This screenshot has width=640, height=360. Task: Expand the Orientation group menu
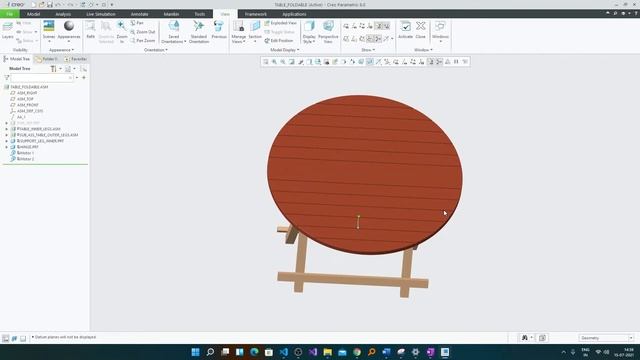156,50
